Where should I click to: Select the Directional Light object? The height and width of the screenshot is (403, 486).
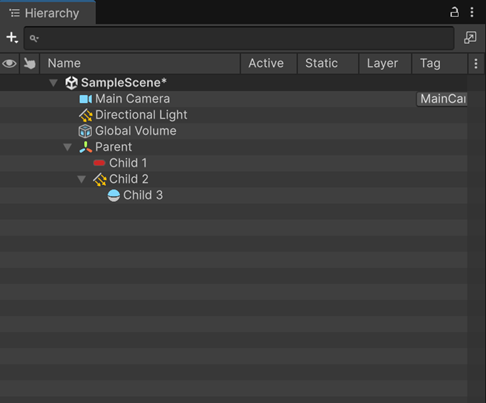[x=141, y=115]
